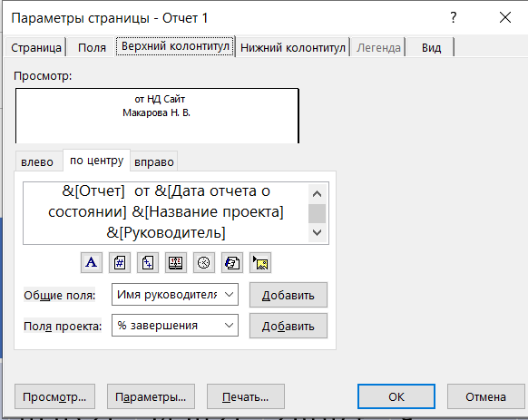Viewport: 528px width, 420px height.
Task: Select the по центру alignment tab
Action: [97, 161]
